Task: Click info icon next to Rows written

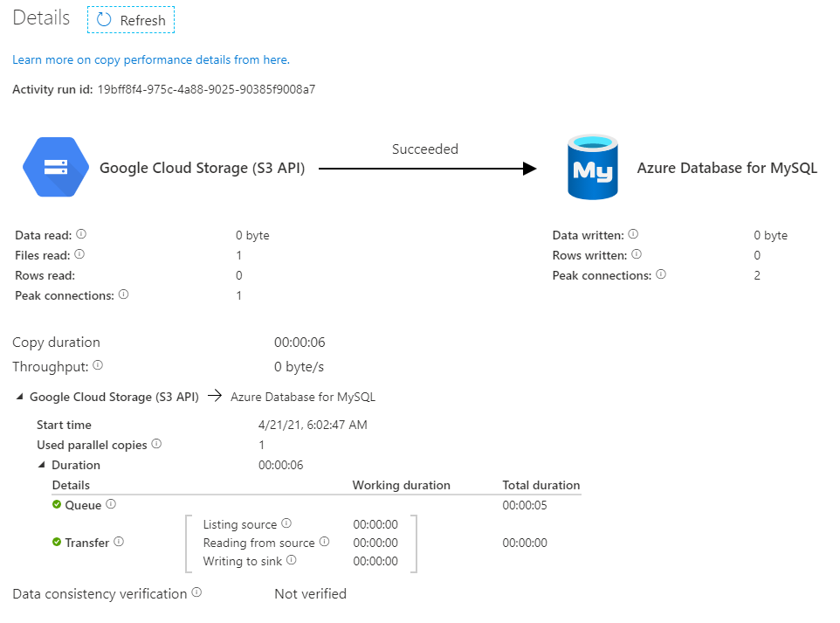Action: (637, 253)
